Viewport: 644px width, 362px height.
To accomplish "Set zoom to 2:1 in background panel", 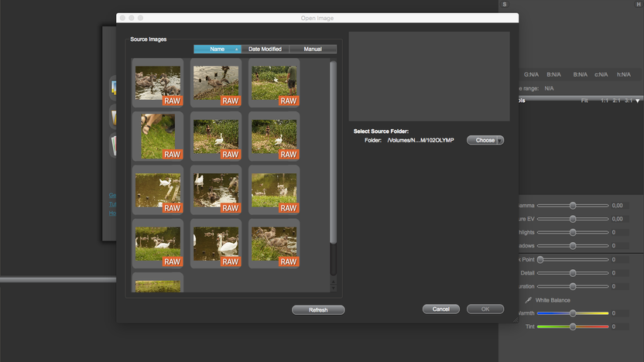I will (616, 101).
